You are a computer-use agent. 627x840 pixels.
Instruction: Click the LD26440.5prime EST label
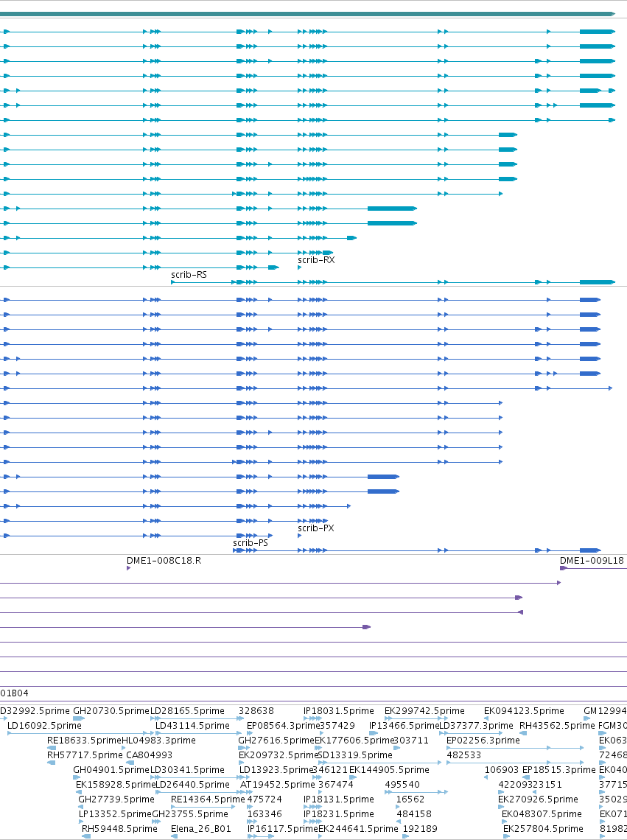[192, 785]
